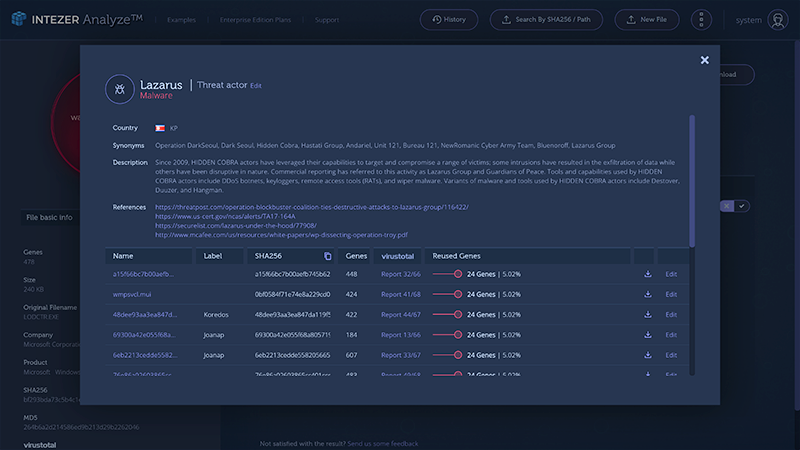This screenshot has height=450, width=800.
Task: Open sample wmpsvcl.mui
Action: [x=132, y=294]
